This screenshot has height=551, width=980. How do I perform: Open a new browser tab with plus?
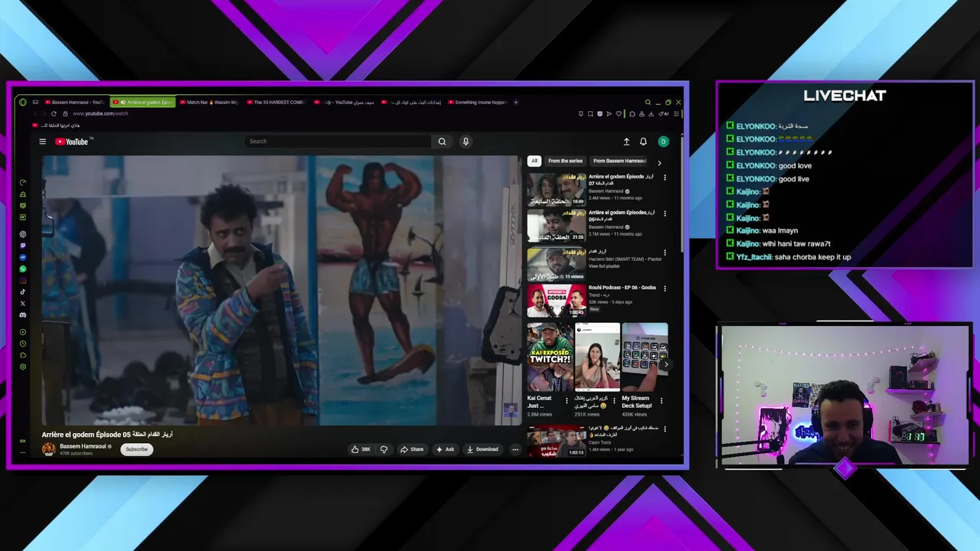(x=516, y=102)
